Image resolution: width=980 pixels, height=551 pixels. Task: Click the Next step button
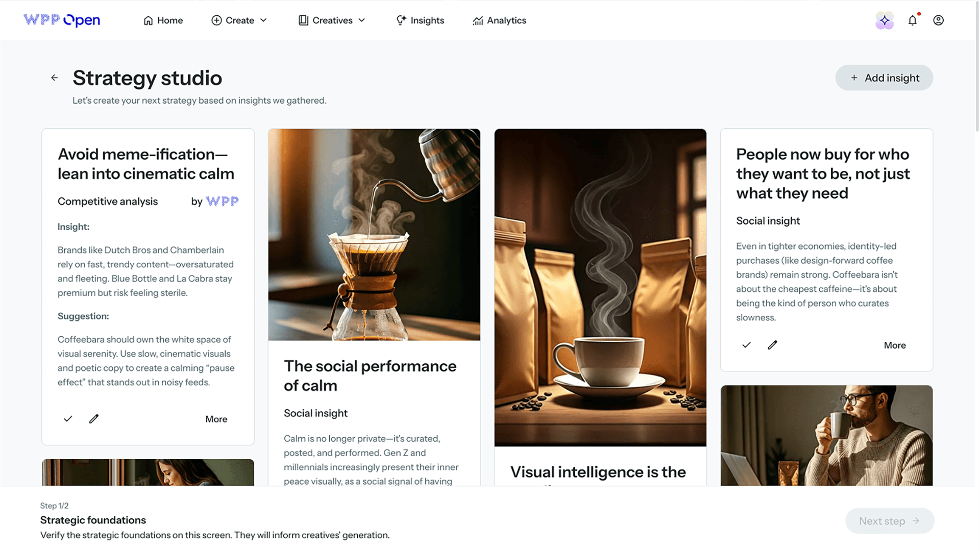coord(890,520)
